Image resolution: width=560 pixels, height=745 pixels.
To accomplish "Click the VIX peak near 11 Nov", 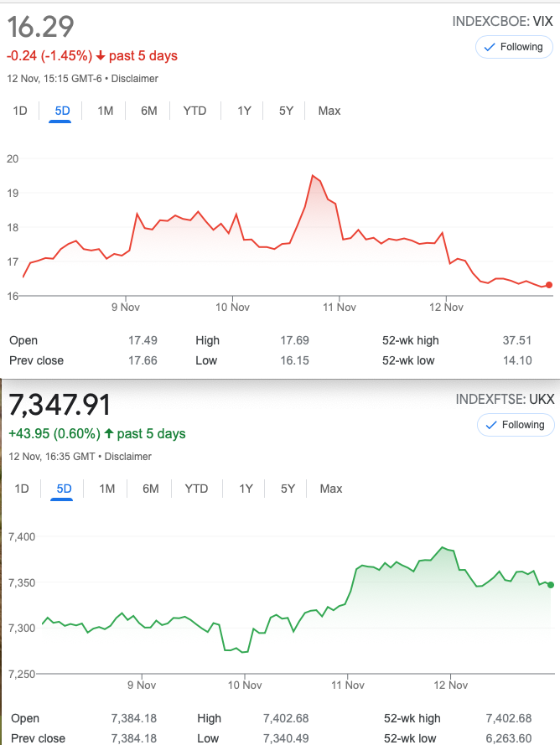I will 313,175.
